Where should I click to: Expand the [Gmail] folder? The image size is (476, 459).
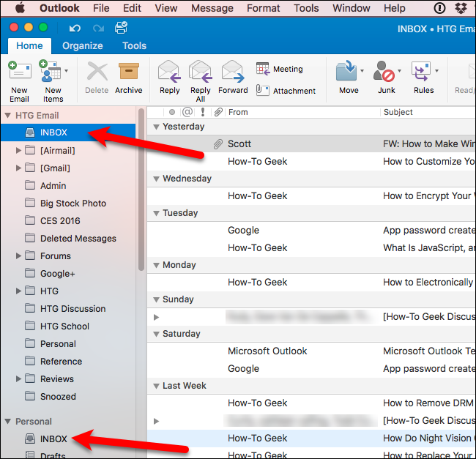(x=18, y=168)
